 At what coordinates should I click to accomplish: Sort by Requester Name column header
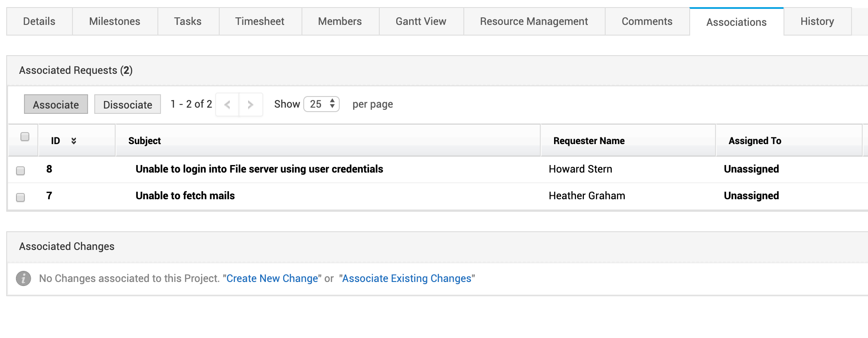point(589,141)
